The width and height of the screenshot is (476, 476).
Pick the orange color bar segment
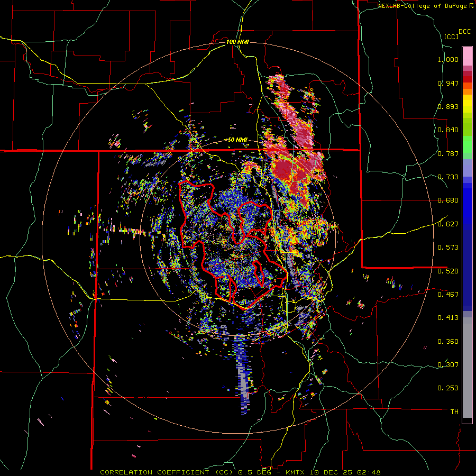[467, 91]
